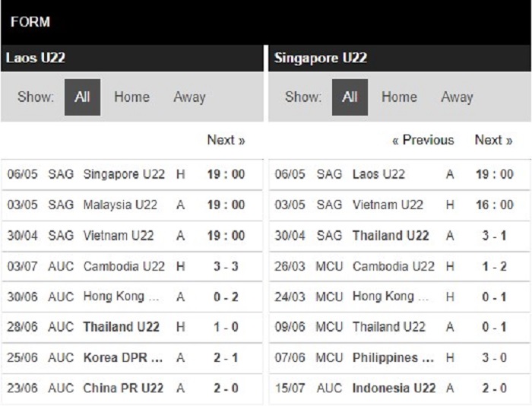This screenshot has height=406, width=532.
Task: Open the Korea DPR match row
Action: (x=132, y=357)
